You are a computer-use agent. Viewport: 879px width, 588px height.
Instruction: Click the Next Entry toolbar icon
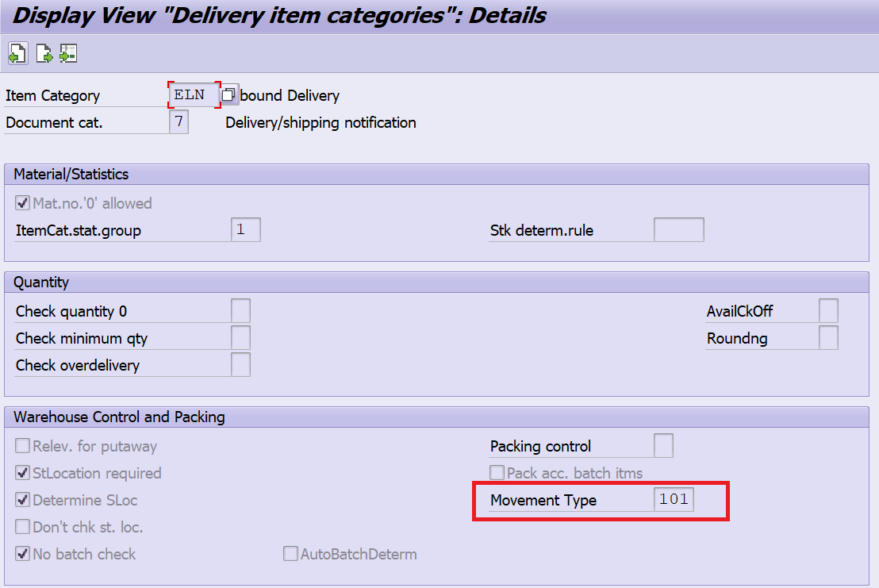[x=43, y=54]
